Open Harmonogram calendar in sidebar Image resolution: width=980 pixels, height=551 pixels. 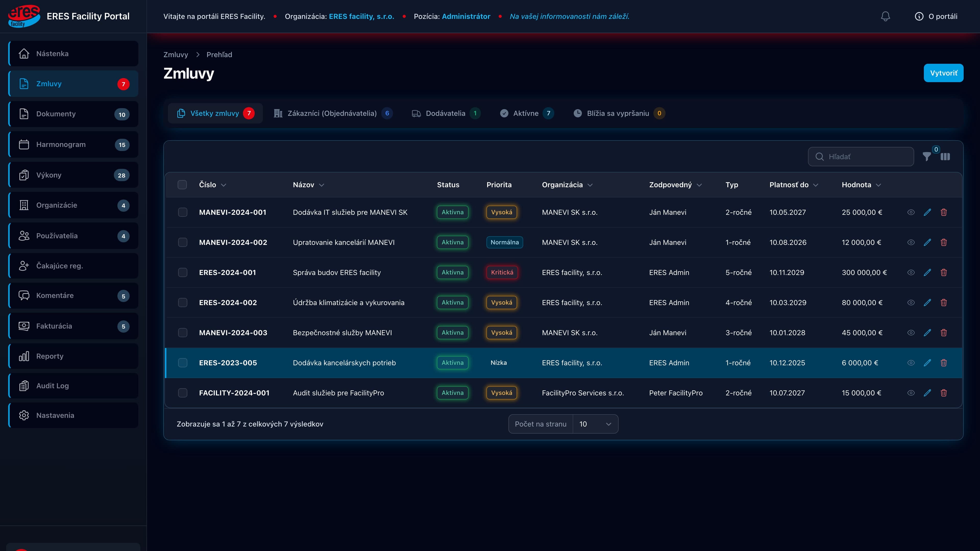73,144
